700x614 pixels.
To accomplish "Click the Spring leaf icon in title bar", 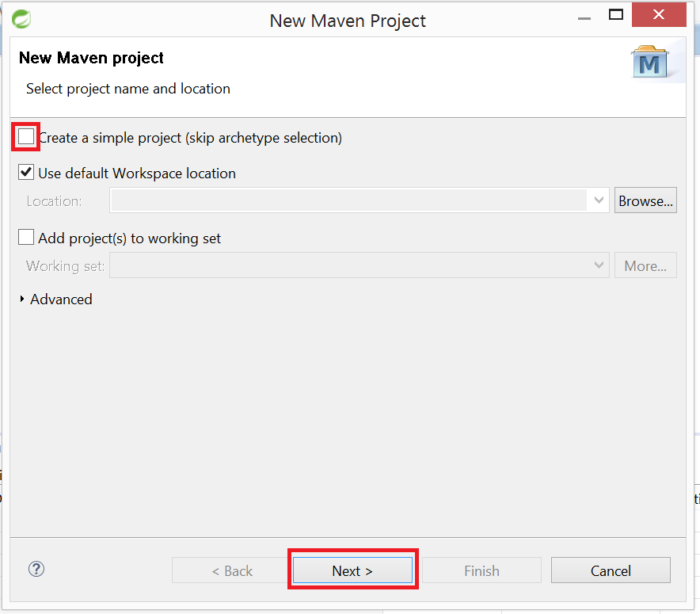I will (21, 18).
